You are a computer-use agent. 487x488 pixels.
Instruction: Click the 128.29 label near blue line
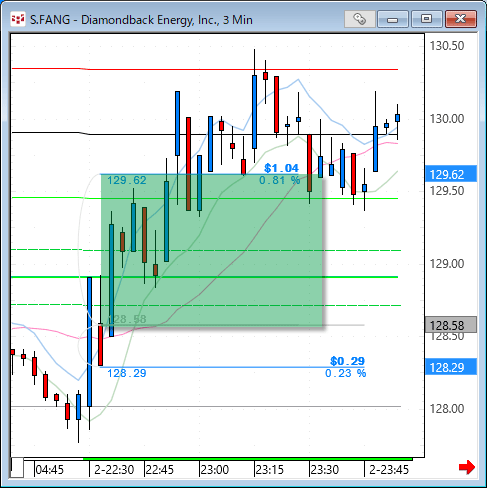coord(127,373)
